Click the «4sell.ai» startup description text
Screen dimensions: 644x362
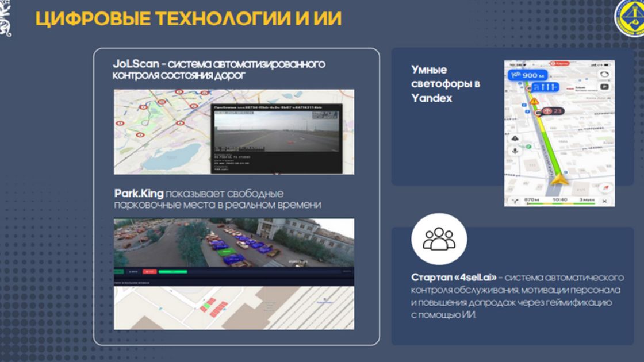click(515, 296)
